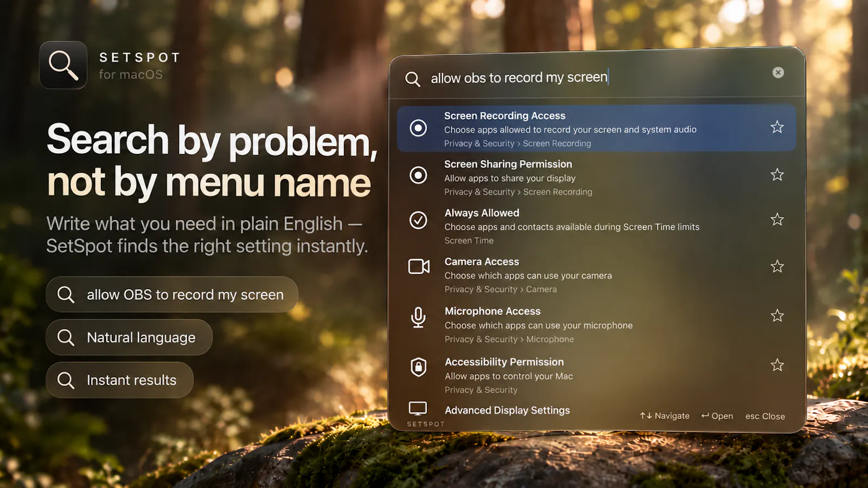Click the Open return-key hint

coord(717,416)
